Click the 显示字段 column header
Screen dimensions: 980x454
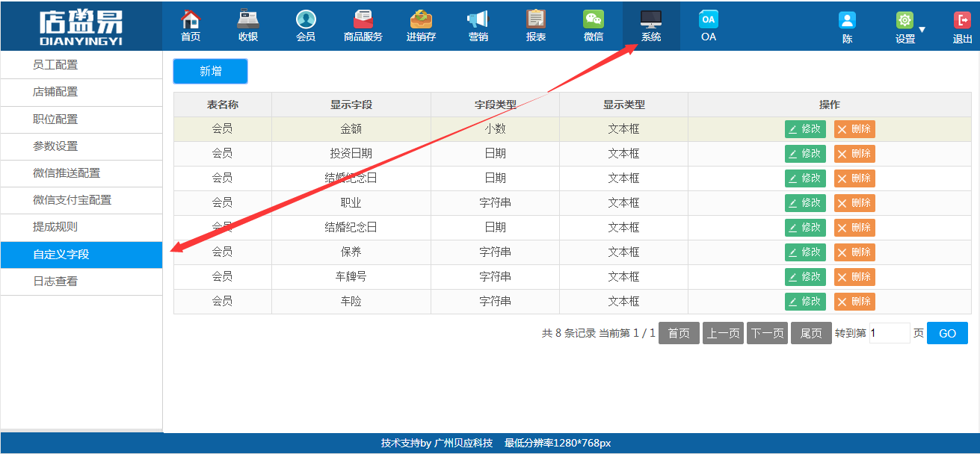click(351, 105)
